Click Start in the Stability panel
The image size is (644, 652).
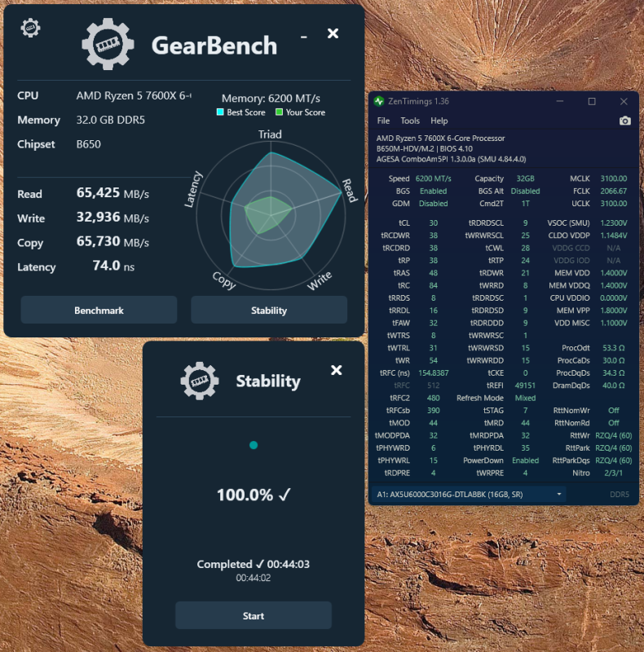coord(254,615)
